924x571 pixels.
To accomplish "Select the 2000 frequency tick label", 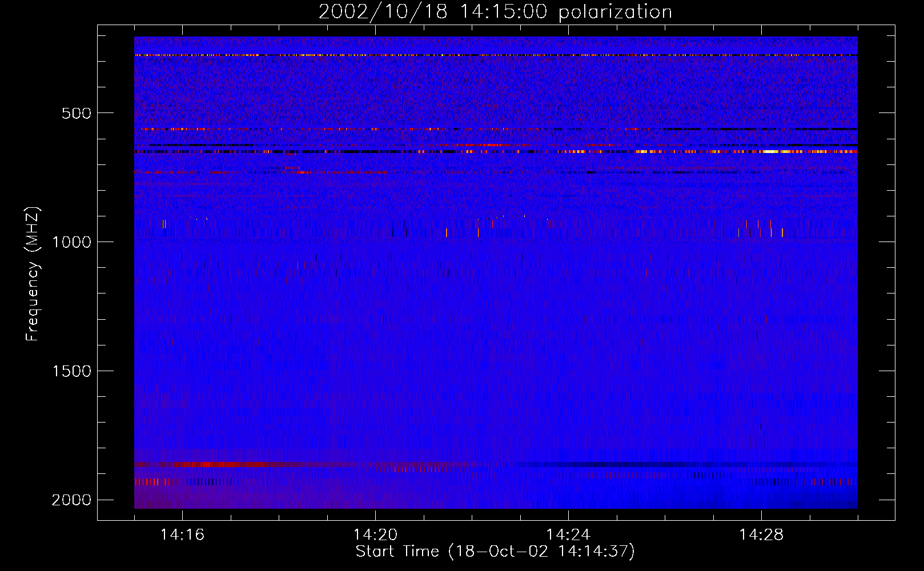I will point(71,500).
